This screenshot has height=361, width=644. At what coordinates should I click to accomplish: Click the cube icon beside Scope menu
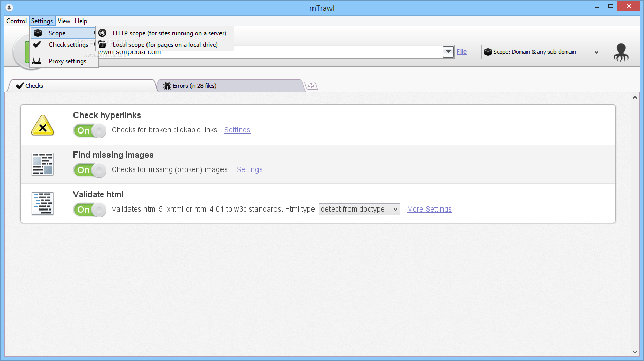(37, 33)
